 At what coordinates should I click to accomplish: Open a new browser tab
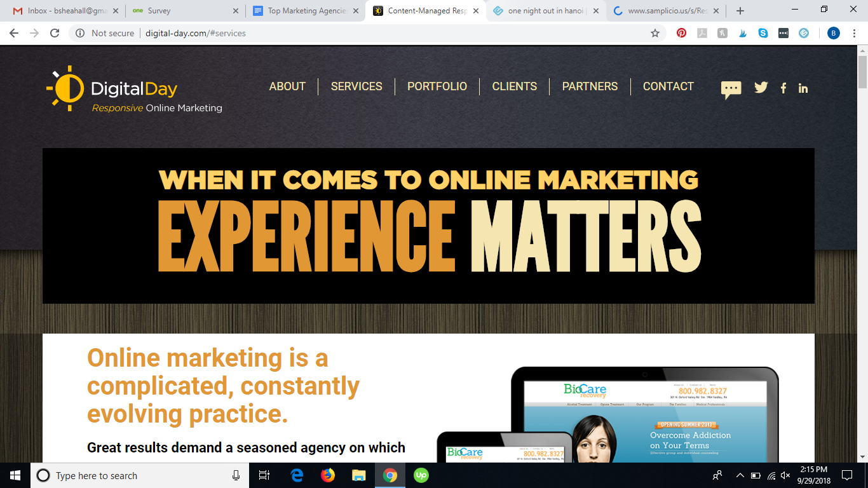tap(740, 11)
